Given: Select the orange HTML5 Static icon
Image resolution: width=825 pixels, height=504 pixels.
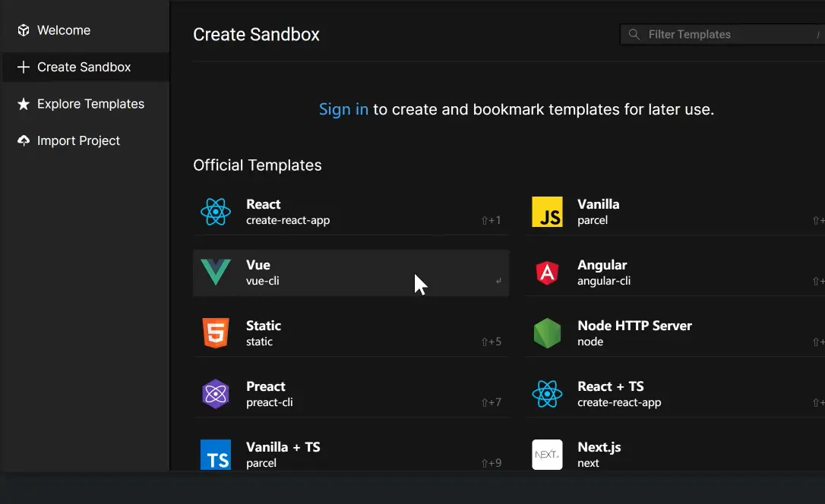Looking at the screenshot, I should [x=216, y=333].
